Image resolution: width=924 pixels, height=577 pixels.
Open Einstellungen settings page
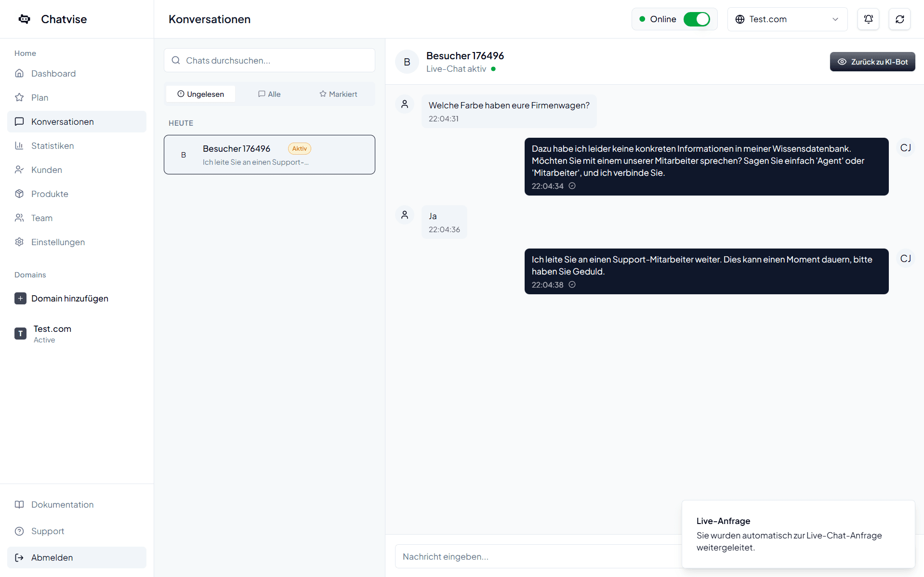pyautogui.click(x=58, y=242)
